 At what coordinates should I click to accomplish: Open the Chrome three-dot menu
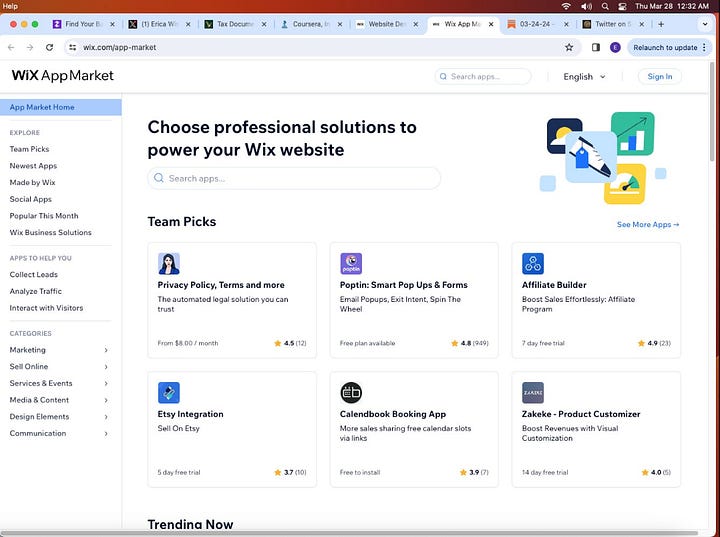(x=704, y=47)
